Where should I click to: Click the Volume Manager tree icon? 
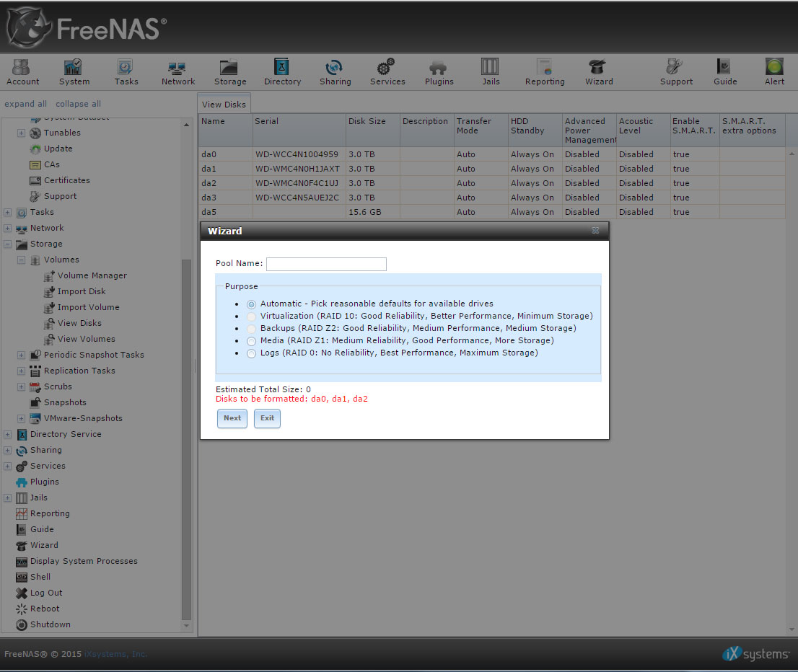tap(49, 275)
